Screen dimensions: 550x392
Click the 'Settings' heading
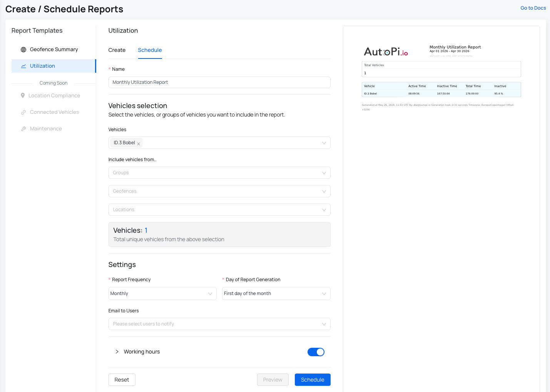(122, 265)
